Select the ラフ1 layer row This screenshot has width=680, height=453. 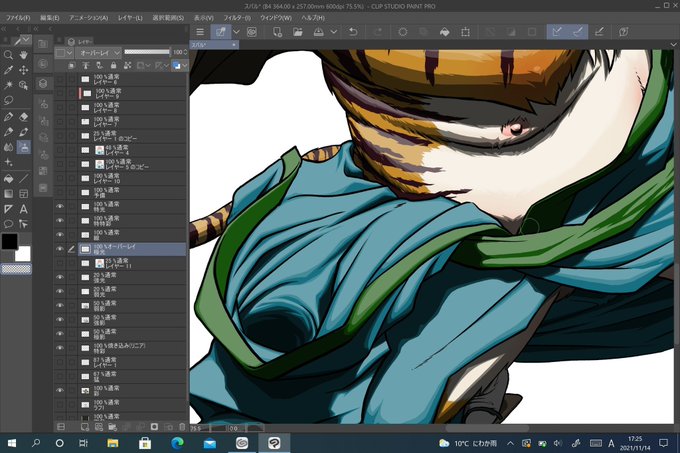point(132,404)
